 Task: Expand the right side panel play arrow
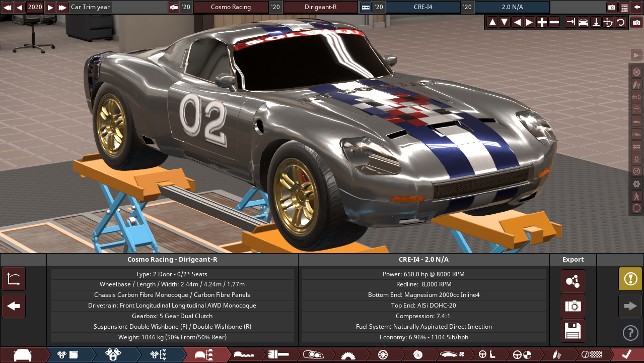(x=636, y=55)
